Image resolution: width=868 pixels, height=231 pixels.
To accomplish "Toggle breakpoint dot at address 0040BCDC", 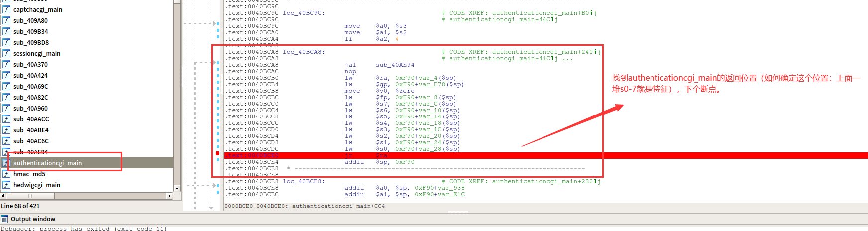I will (218, 147).
